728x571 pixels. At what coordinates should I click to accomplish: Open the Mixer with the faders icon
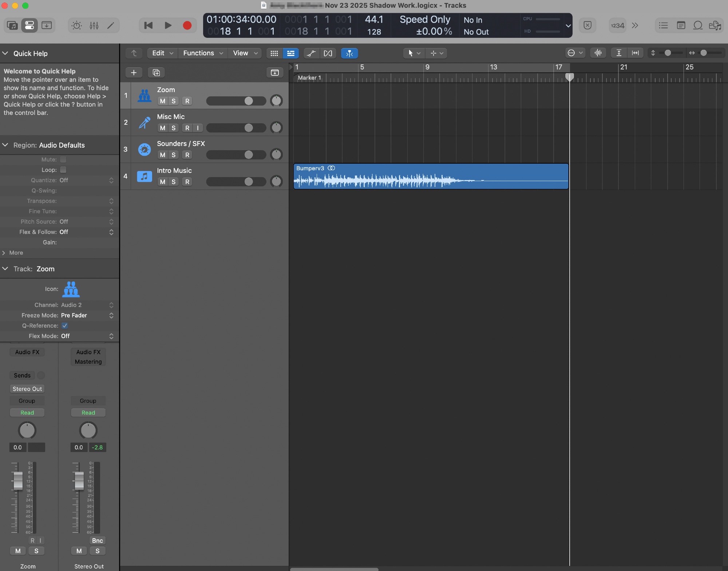tap(94, 25)
